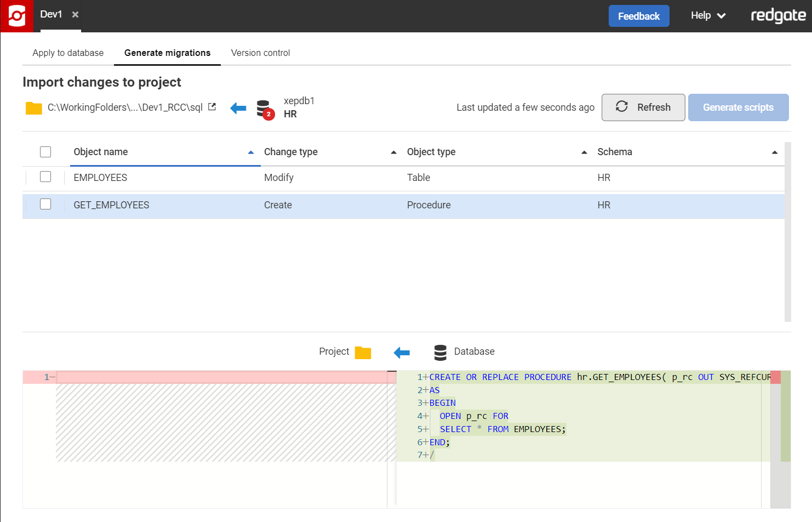The width and height of the screenshot is (812, 522).
Task: Switch to Apply to database tab
Action: click(x=68, y=53)
